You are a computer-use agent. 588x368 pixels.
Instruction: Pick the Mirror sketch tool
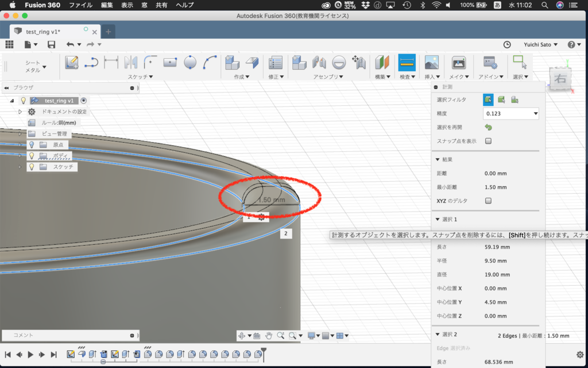131,62
